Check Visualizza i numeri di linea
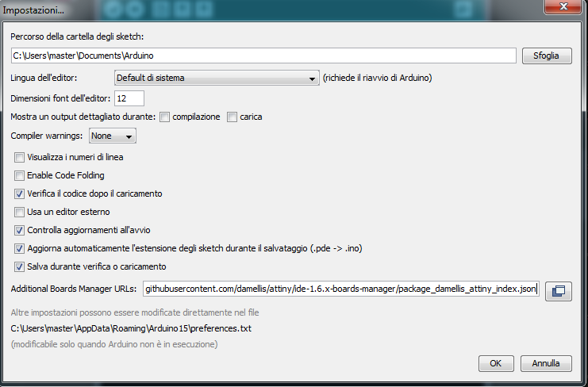The width and height of the screenshot is (588, 387). coord(19,157)
